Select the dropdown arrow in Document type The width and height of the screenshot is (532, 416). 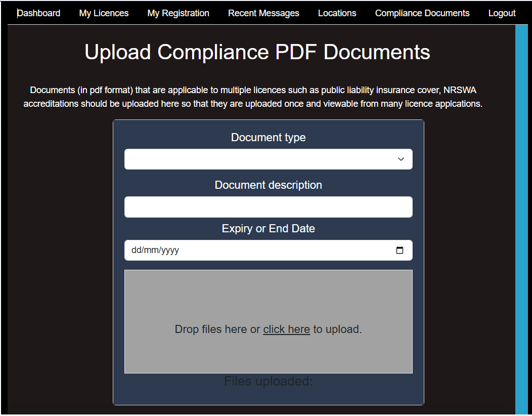pos(401,159)
